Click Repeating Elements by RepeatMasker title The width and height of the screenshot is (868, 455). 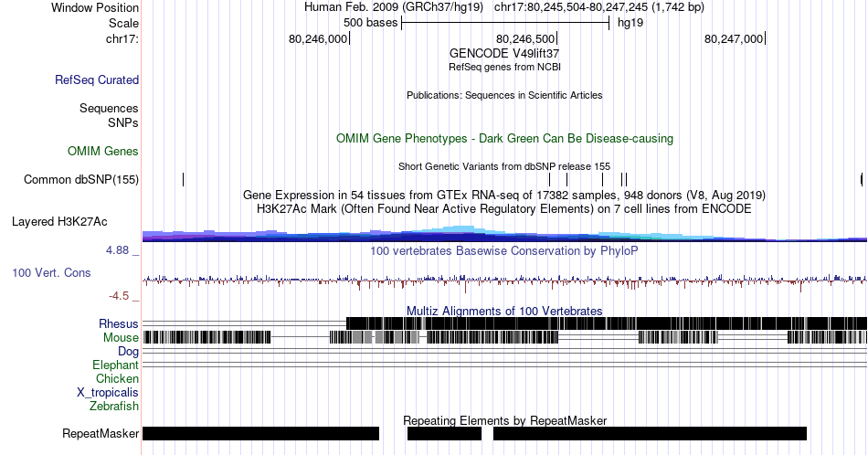coord(504,420)
